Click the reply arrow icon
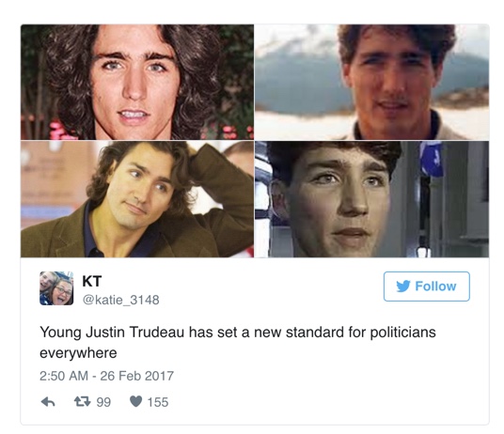This screenshot has height=434, width=504. click(48, 401)
